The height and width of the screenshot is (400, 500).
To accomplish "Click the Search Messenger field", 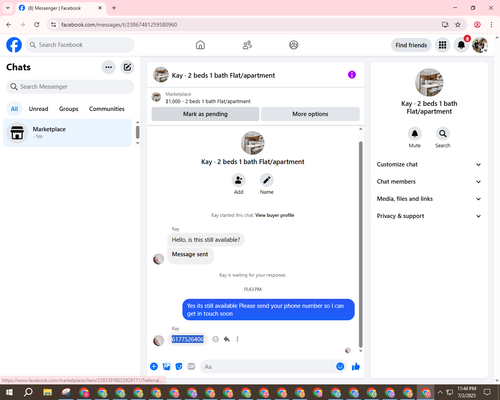I will point(70,87).
